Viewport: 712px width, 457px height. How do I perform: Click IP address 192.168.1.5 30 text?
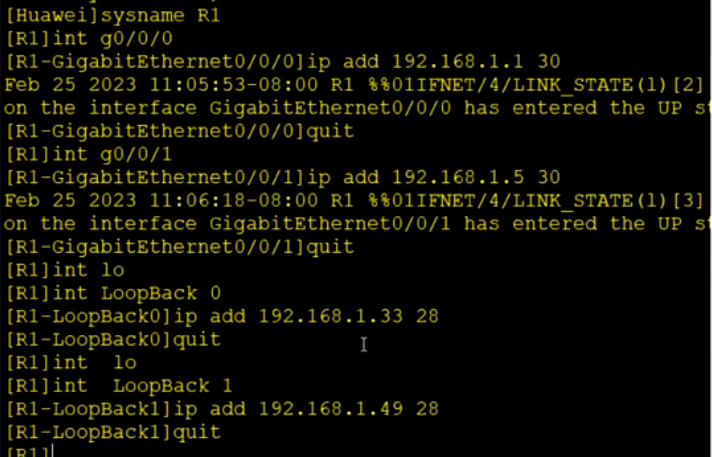pos(476,177)
